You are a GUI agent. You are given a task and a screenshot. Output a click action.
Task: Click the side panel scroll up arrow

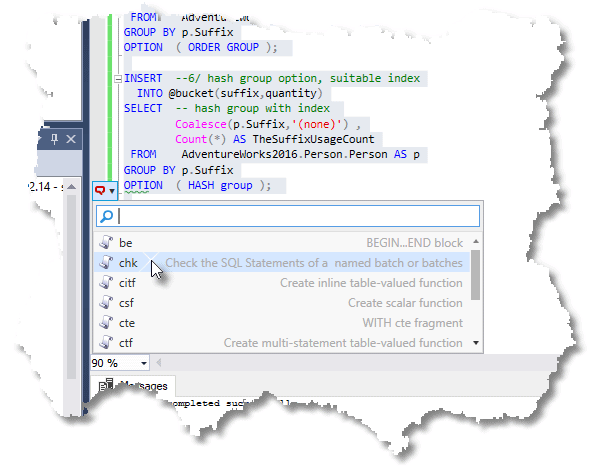[x=72, y=187]
